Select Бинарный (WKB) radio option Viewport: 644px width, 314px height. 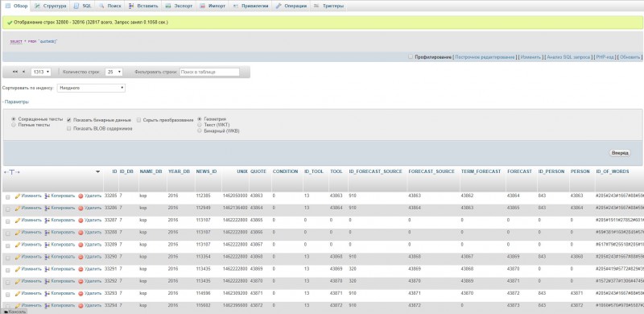coord(200,130)
